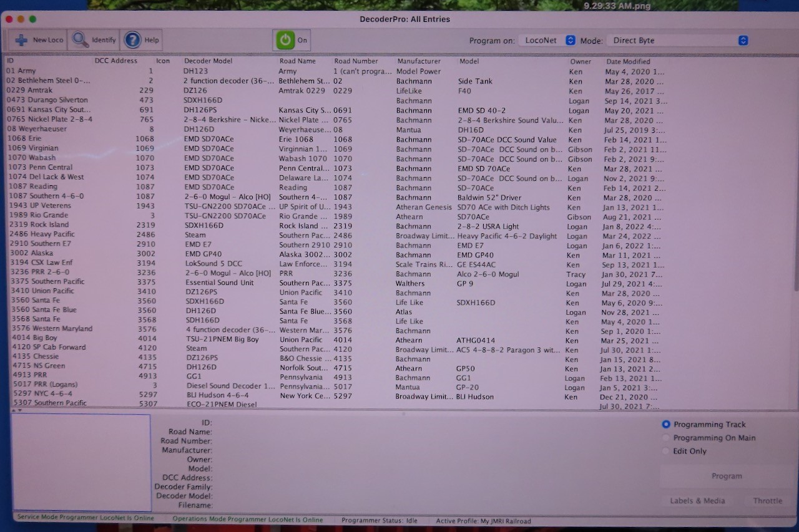
Task: Choose the Edit Only radio option
Action: point(665,451)
